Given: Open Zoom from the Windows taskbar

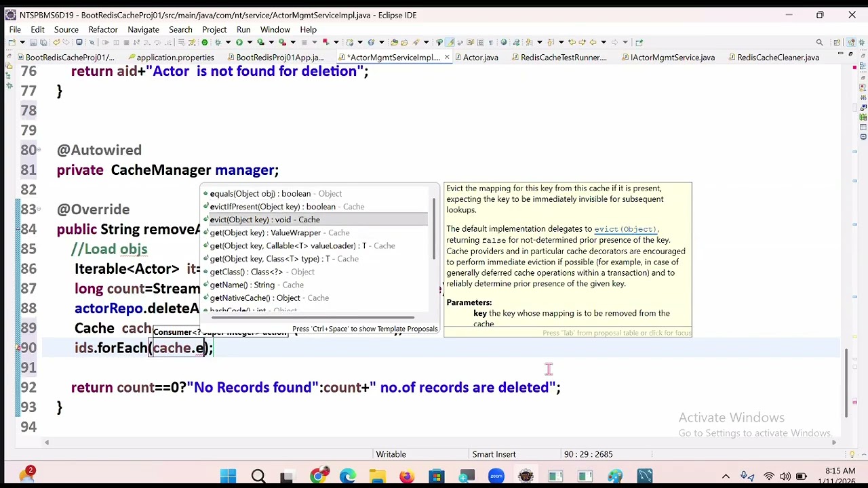Looking at the screenshot, I should coord(496,476).
